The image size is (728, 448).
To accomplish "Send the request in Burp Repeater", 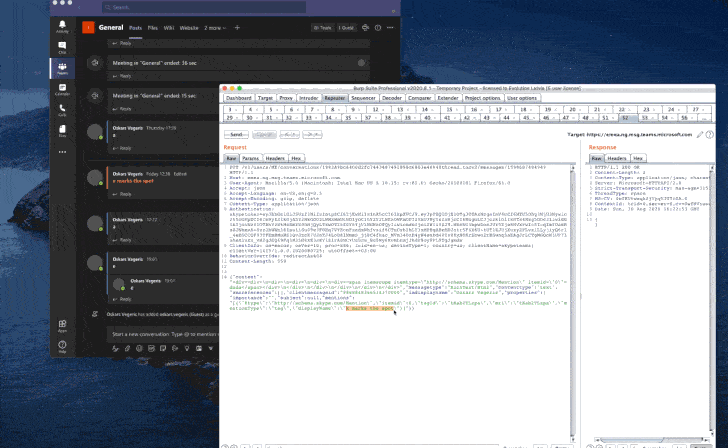I will click(x=236, y=135).
